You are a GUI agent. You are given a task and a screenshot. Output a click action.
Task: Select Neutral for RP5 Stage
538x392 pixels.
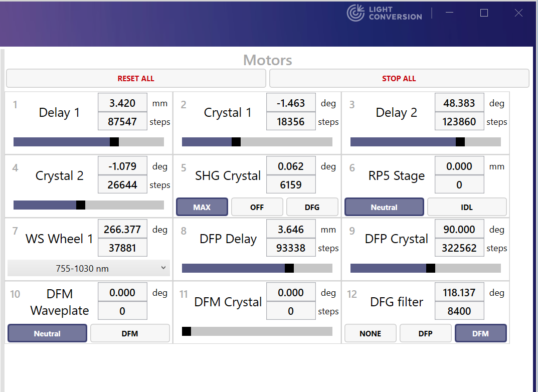pyautogui.click(x=384, y=207)
